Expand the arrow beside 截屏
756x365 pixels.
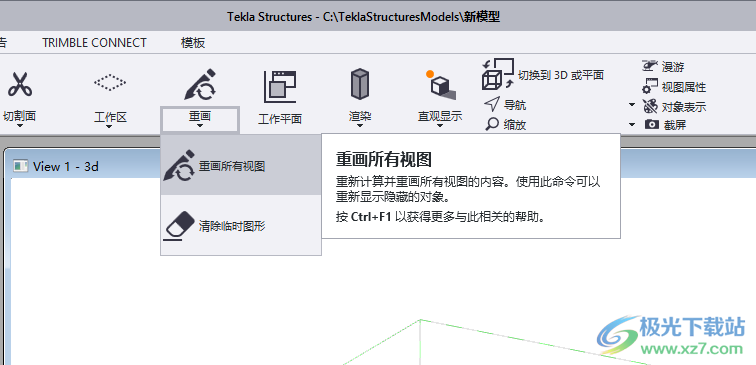click(x=632, y=124)
